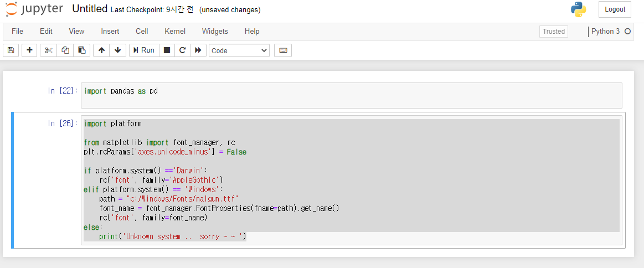Click into the import pandas cell

coord(352,95)
